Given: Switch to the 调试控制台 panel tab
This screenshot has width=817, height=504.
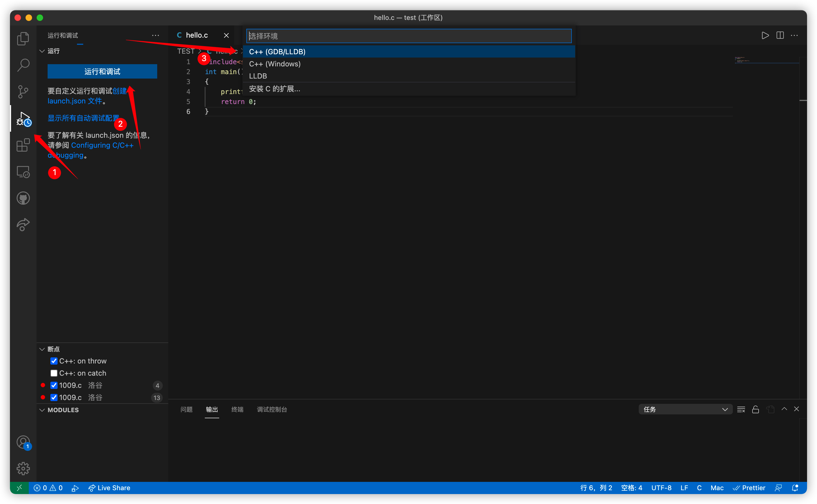Looking at the screenshot, I should 272,409.
